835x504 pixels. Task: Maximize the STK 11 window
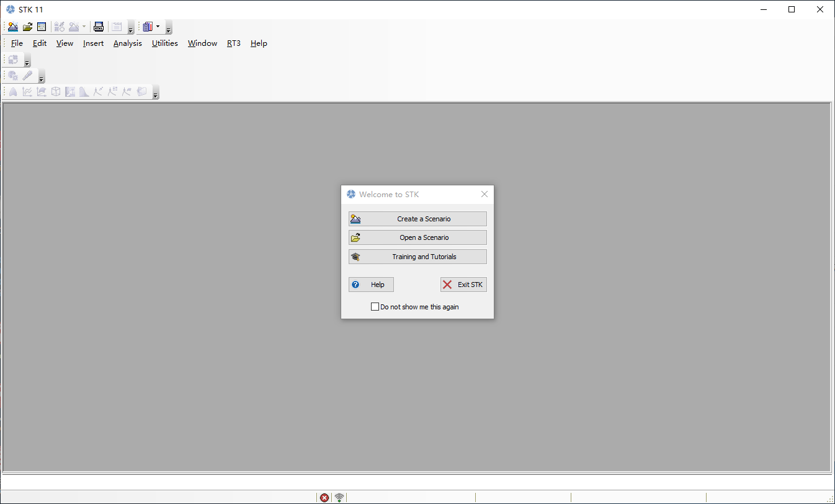(x=792, y=9)
